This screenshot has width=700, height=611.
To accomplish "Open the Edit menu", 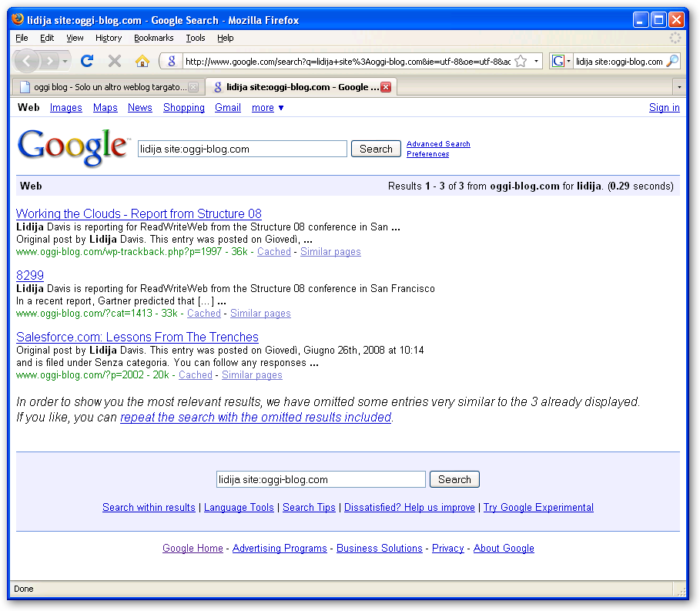I will pos(47,38).
